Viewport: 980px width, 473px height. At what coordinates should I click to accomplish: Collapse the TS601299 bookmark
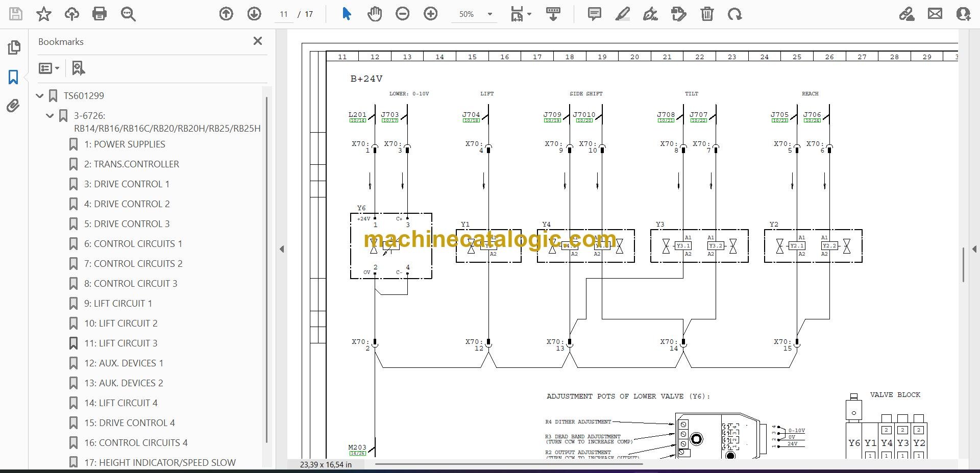pos(40,95)
